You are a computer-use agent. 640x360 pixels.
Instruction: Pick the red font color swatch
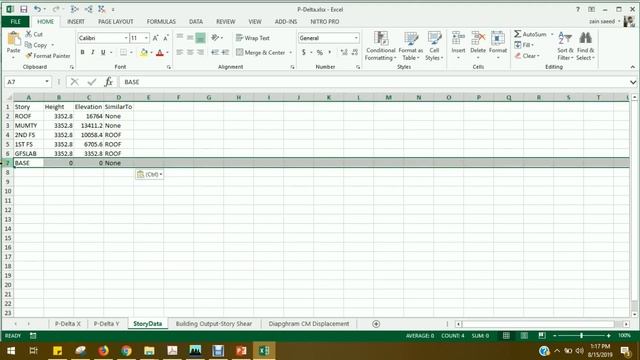click(160, 52)
